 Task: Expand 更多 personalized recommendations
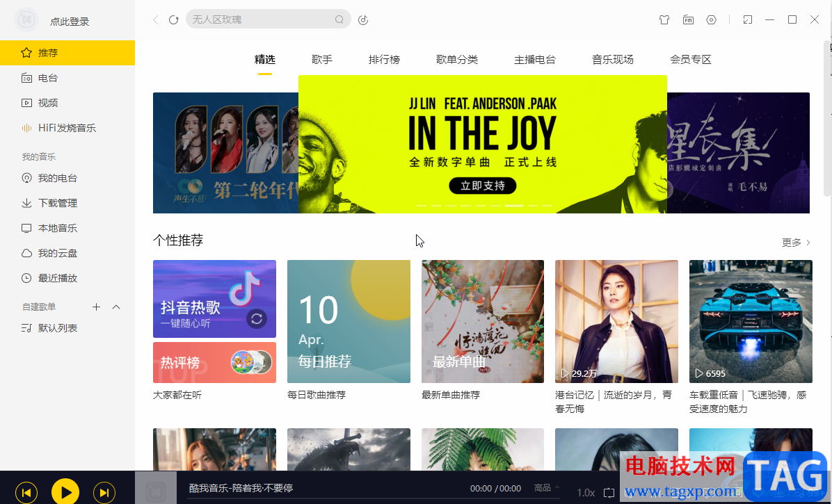(796, 242)
